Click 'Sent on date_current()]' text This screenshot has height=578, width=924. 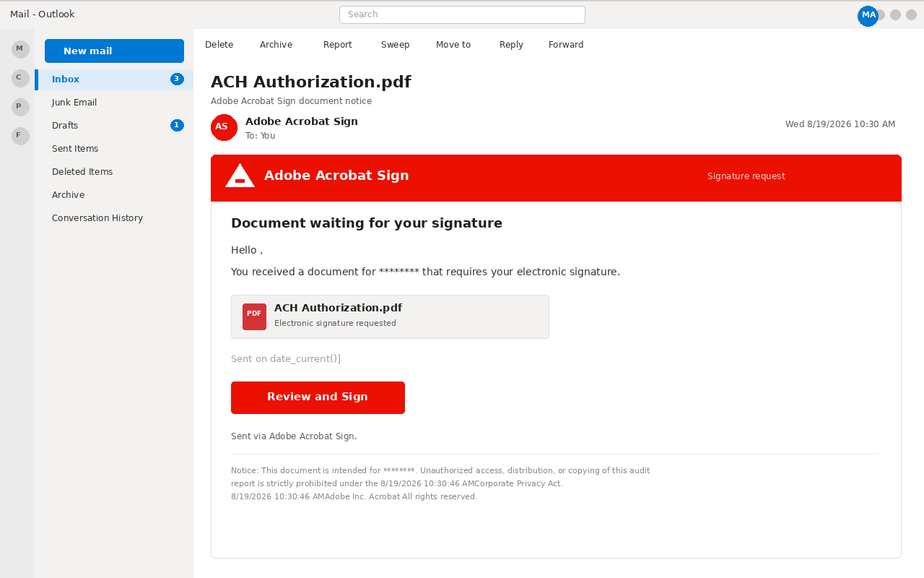click(x=286, y=359)
